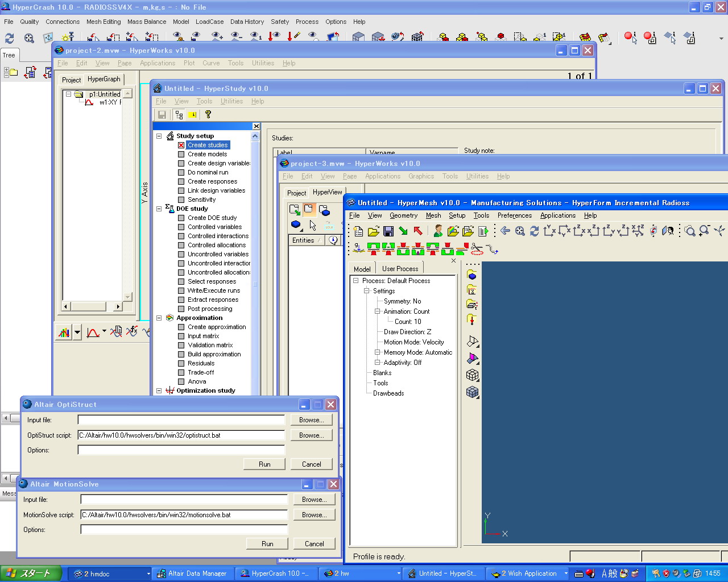Click the New file icon in HyperMesh toolbar
Image resolution: width=728 pixels, height=582 pixels.
[358, 231]
